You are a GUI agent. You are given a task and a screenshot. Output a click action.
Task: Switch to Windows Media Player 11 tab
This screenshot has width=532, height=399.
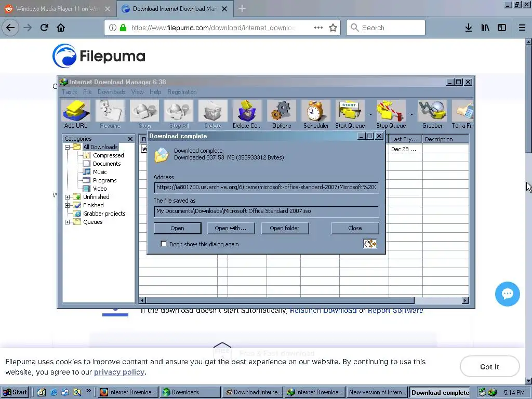58,9
